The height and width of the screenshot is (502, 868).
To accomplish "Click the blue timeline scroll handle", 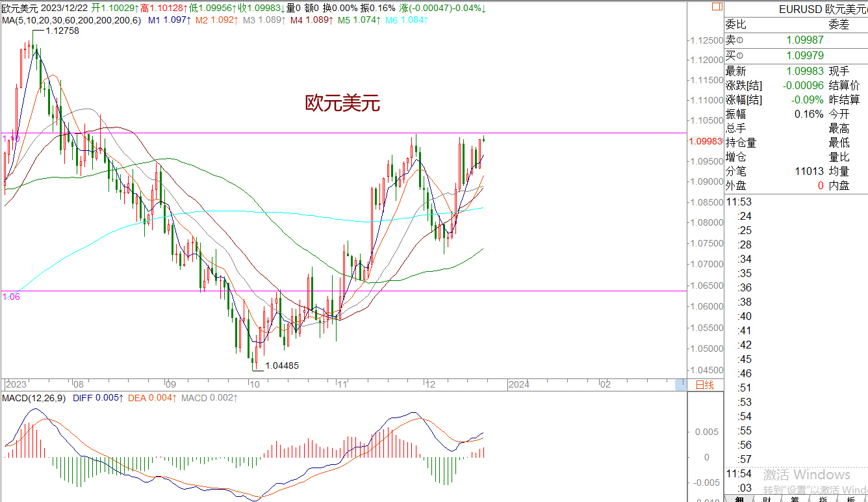I will pyautogui.click(x=680, y=384).
